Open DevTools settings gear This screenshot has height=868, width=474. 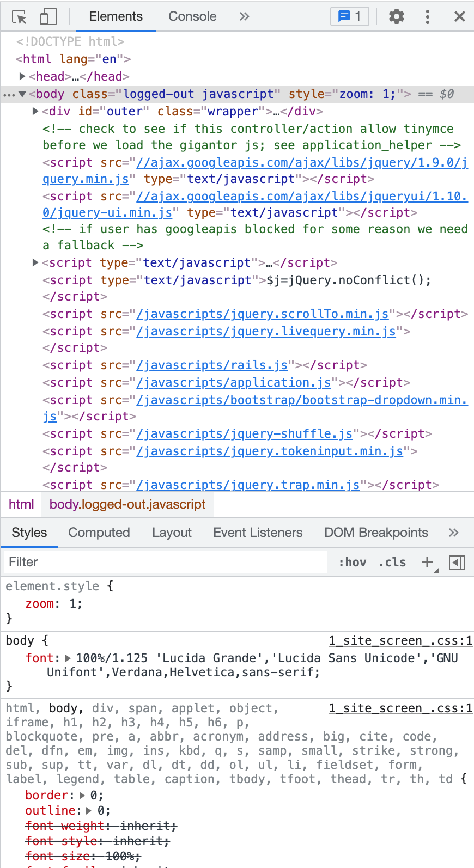click(x=396, y=17)
